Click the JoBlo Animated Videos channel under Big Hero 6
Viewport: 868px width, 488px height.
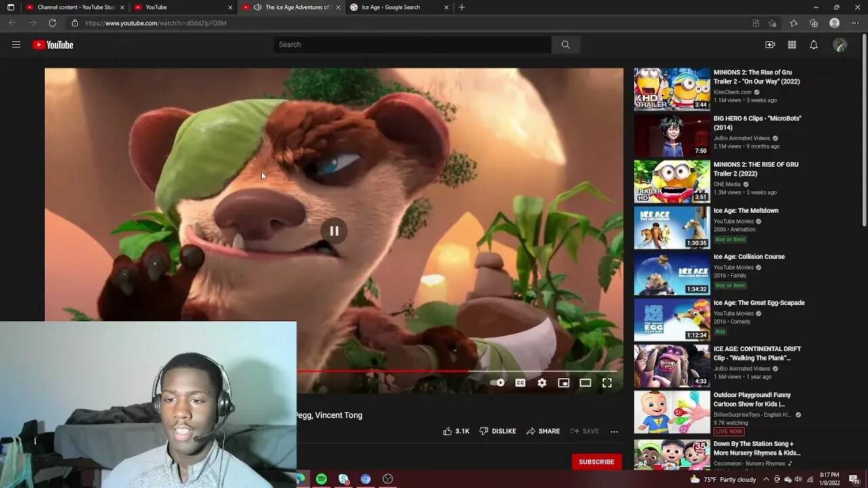pos(742,138)
